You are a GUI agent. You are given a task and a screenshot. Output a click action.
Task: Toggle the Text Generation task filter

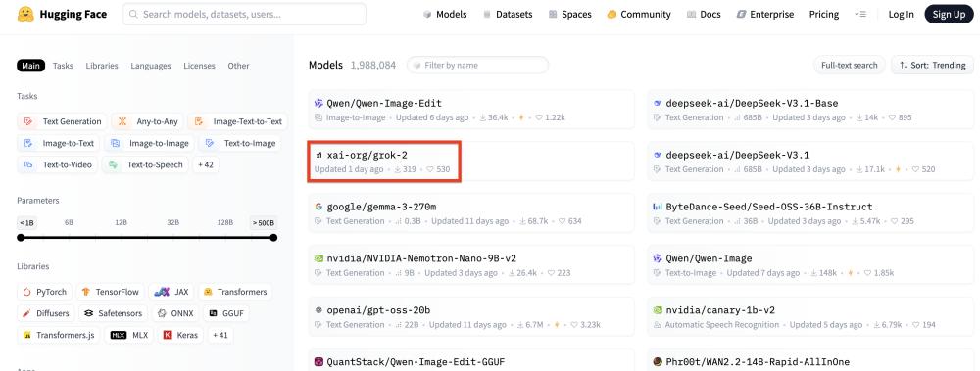tap(62, 121)
